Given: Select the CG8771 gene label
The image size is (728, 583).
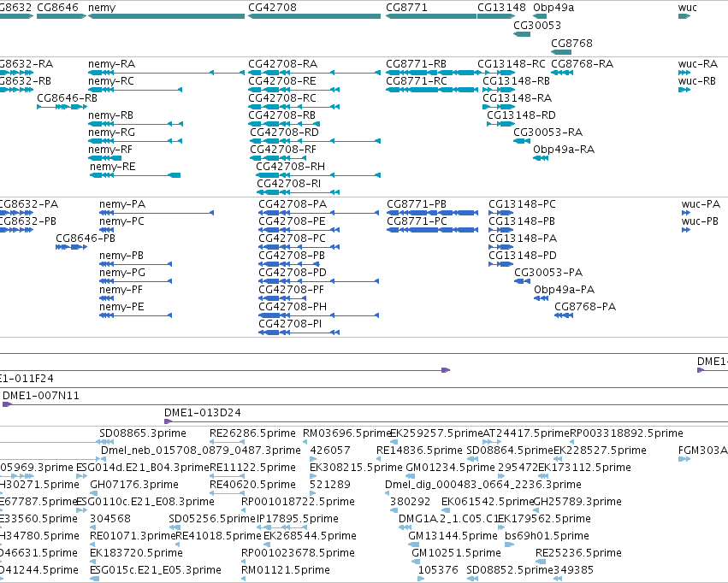Looking at the screenshot, I should [x=406, y=8].
